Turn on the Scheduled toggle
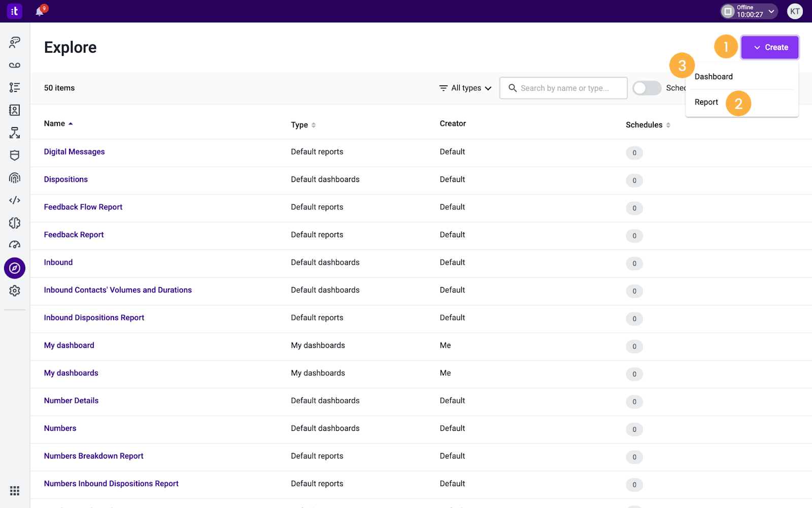Viewport: 812px width, 508px height. pos(647,88)
